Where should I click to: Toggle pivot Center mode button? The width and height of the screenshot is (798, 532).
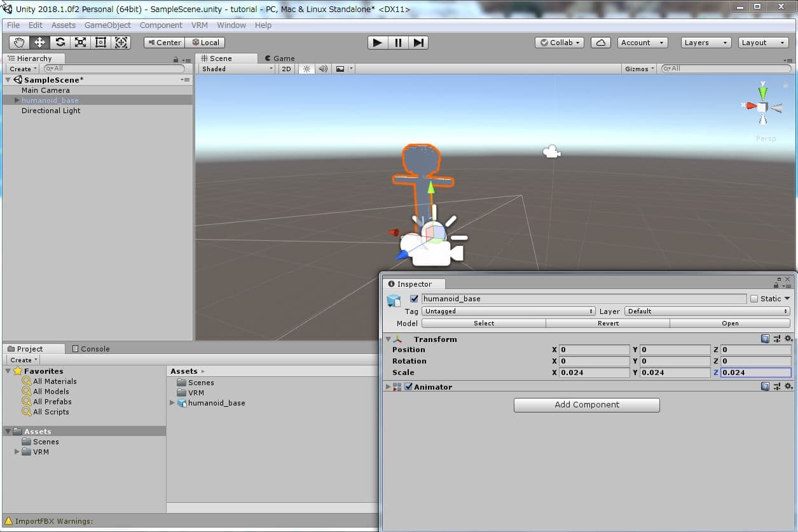click(x=164, y=43)
